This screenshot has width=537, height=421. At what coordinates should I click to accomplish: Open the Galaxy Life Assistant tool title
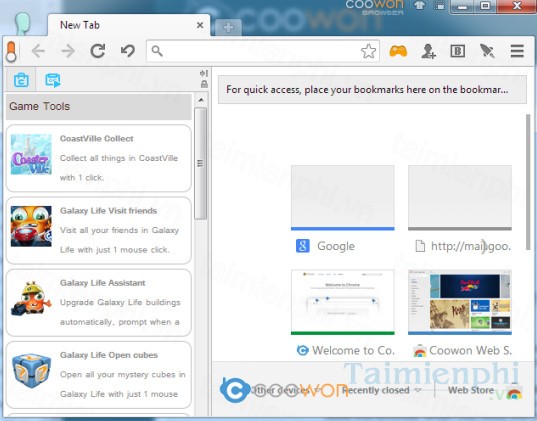pyautogui.click(x=103, y=283)
